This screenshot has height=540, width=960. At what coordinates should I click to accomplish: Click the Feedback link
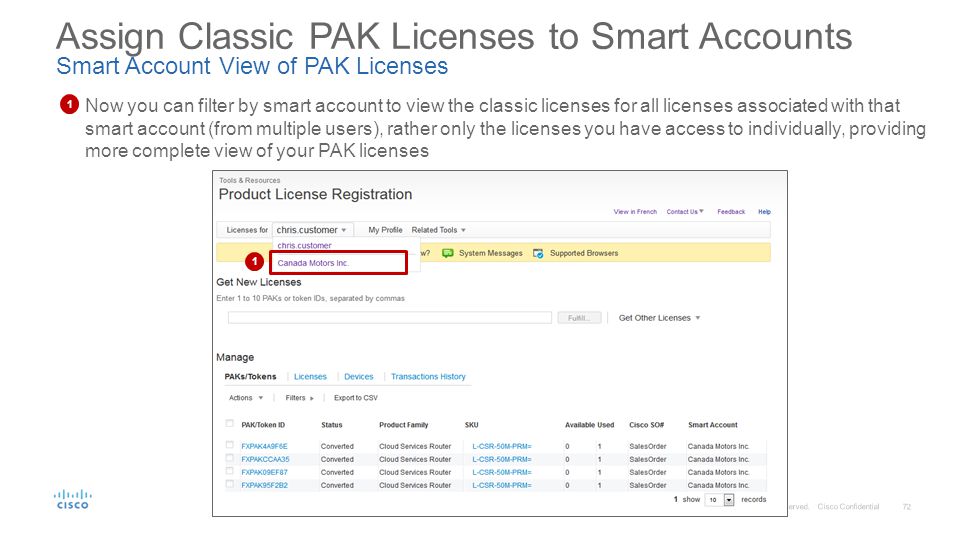[x=731, y=211]
